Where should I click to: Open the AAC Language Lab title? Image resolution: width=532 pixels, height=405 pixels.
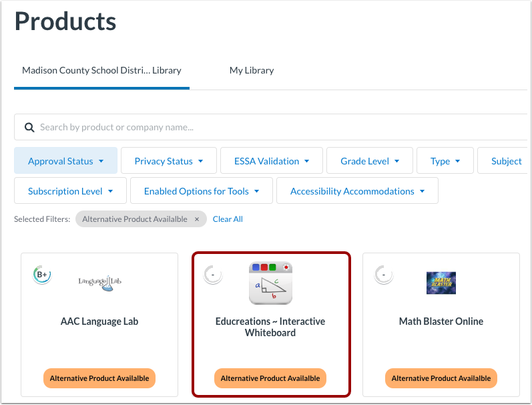[99, 321]
